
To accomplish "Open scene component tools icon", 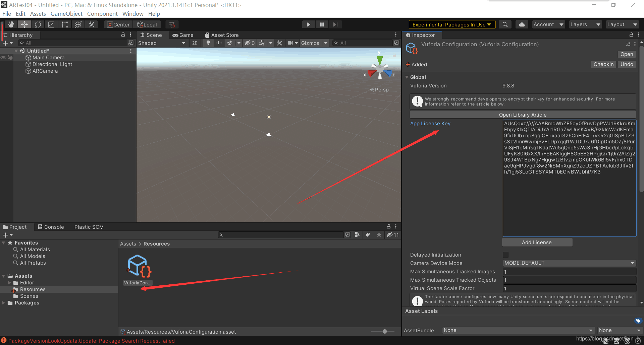I will click(x=279, y=43).
